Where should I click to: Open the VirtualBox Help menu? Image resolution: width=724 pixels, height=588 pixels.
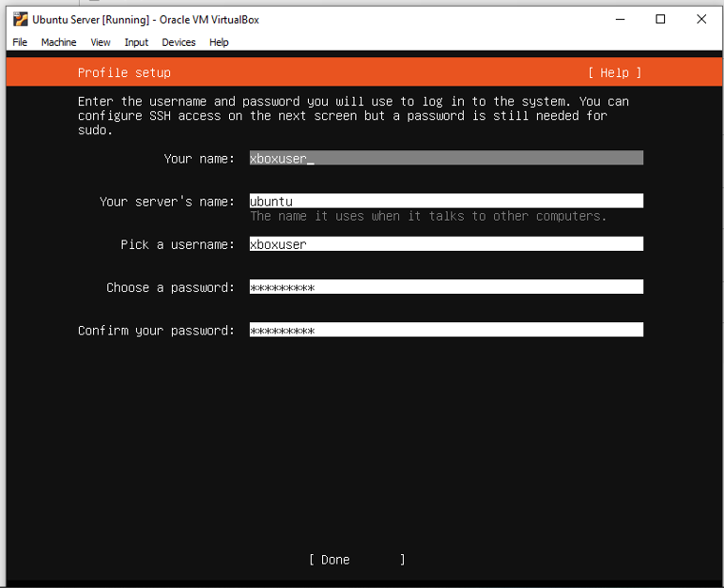pyautogui.click(x=219, y=42)
